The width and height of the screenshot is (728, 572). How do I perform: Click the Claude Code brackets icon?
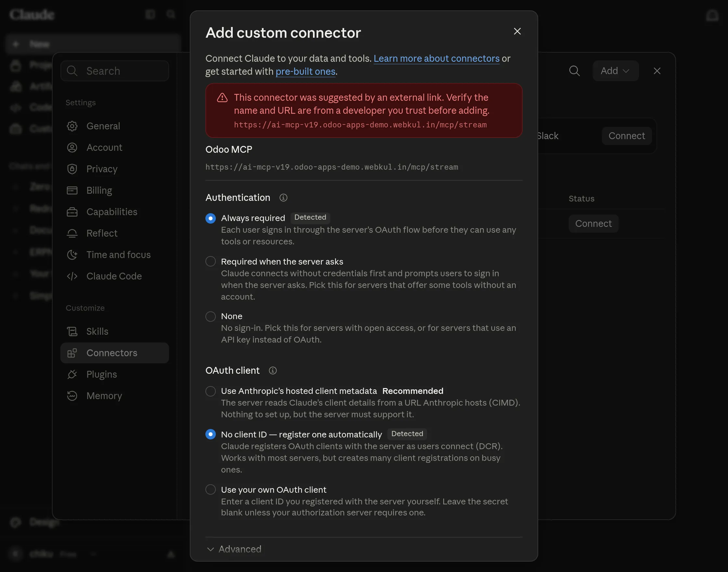tap(72, 276)
